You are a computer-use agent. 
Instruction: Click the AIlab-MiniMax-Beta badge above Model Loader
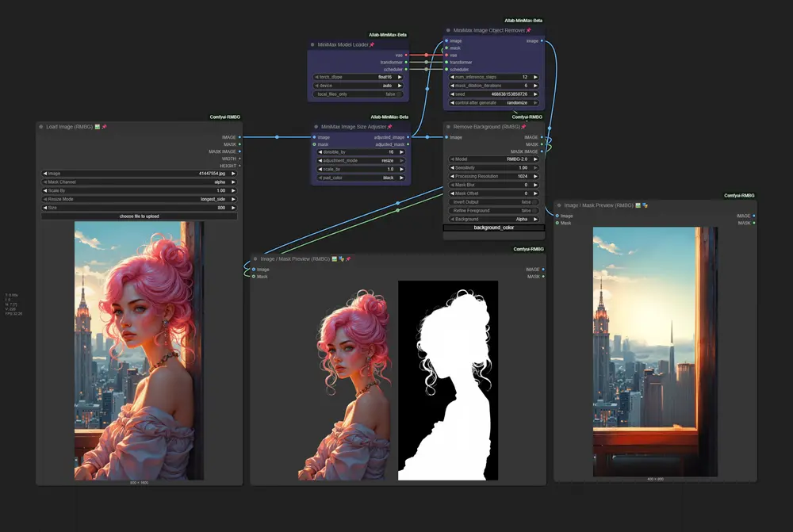(x=389, y=35)
